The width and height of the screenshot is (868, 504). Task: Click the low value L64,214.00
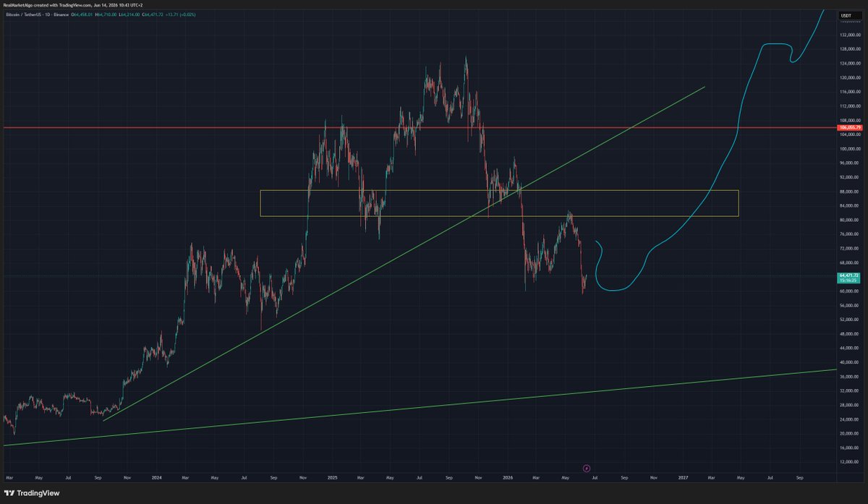pos(129,14)
